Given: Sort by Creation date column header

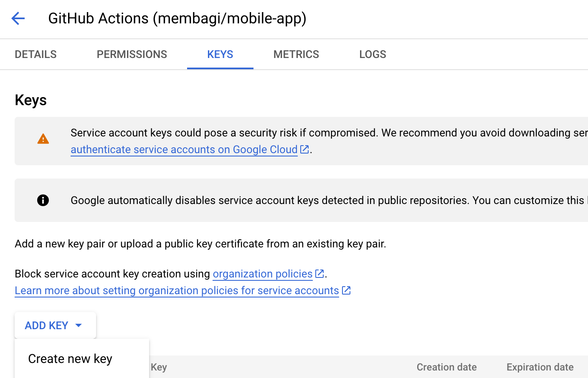Looking at the screenshot, I should tap(446, 367).
